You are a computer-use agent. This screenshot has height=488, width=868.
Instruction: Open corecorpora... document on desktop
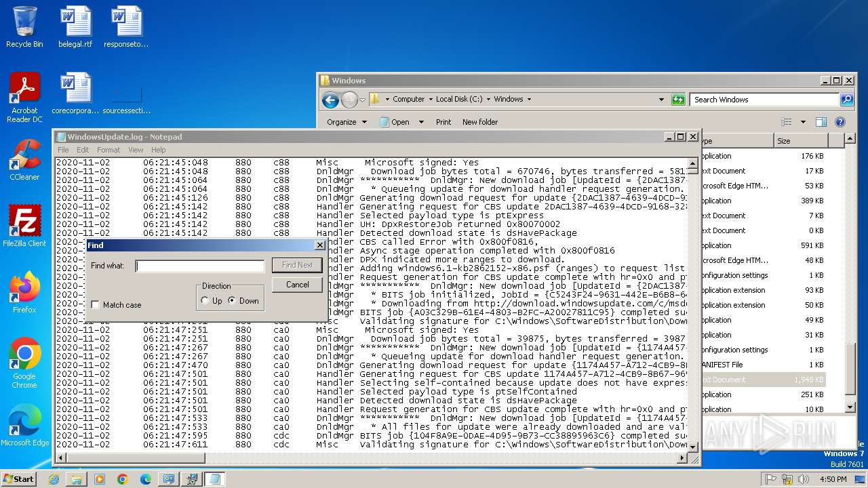tap(75, 94)
